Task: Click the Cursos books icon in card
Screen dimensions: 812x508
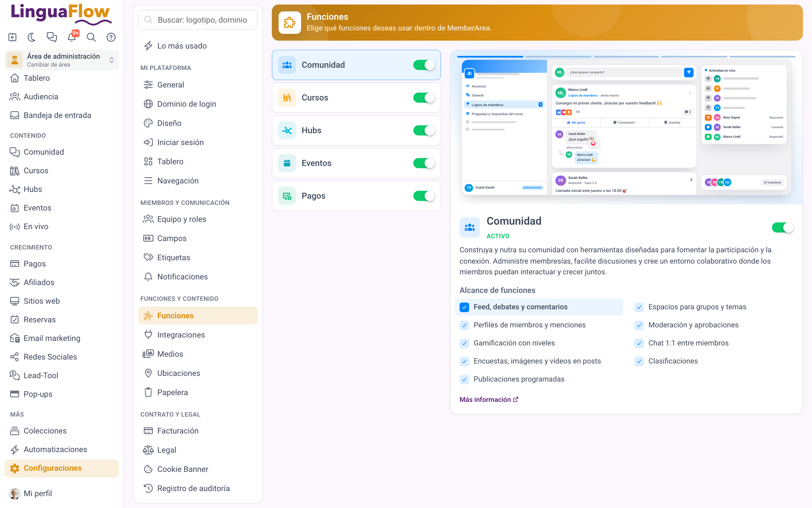Action: tap(287, 98)
